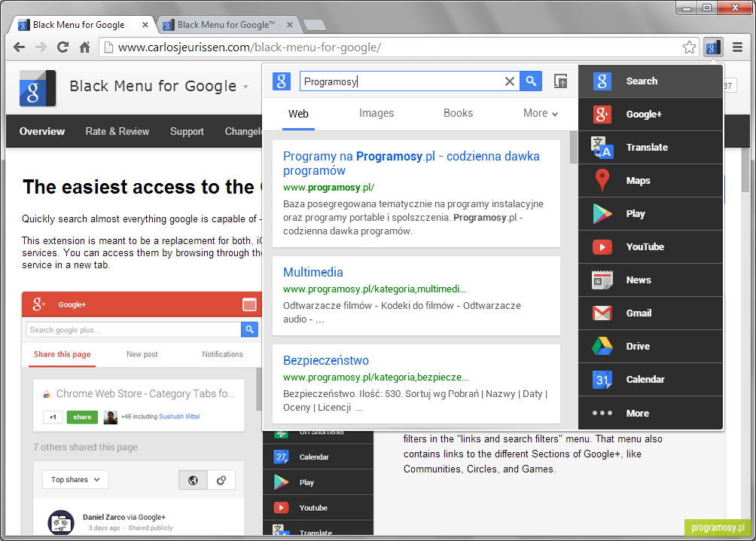Select the Notifications tab

tap(222, 354)
